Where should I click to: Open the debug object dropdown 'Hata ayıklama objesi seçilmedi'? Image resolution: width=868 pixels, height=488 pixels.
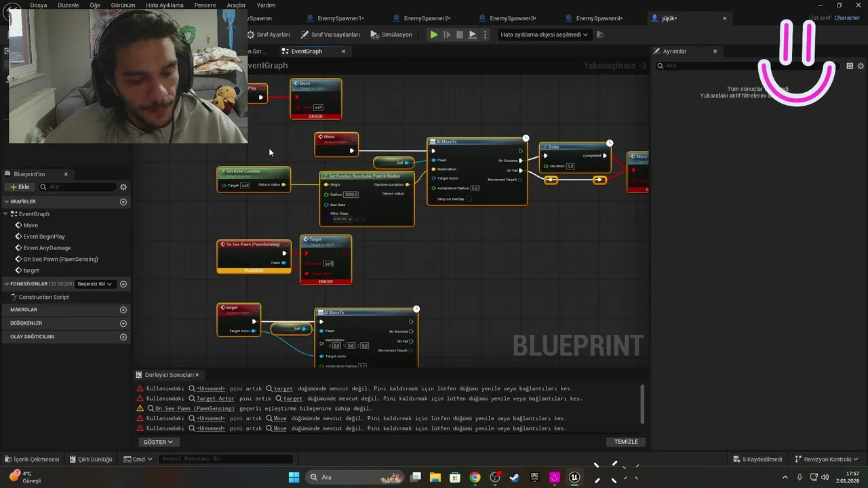coord(544,35)
